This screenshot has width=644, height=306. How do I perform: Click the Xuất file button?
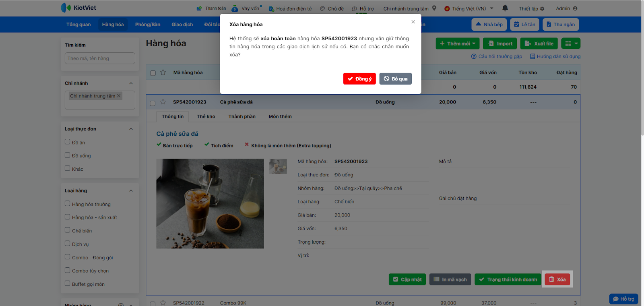pos(539,43)
